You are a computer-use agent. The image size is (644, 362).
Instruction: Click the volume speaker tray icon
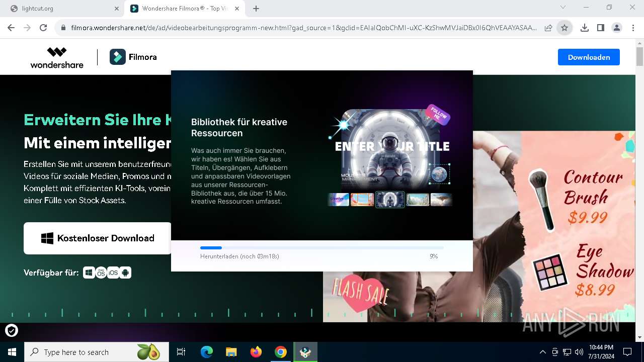coord(579,352)
